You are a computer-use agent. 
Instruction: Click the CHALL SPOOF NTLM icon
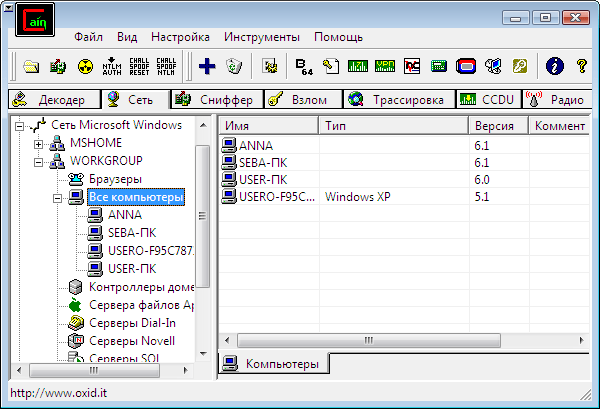(x=166, y=66)
